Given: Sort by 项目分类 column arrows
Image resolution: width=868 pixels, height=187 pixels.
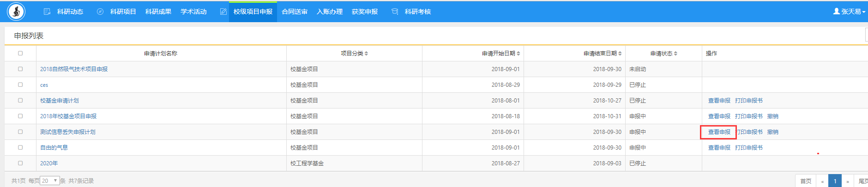Looking at the screenshot, I should [x=366, y=54].
